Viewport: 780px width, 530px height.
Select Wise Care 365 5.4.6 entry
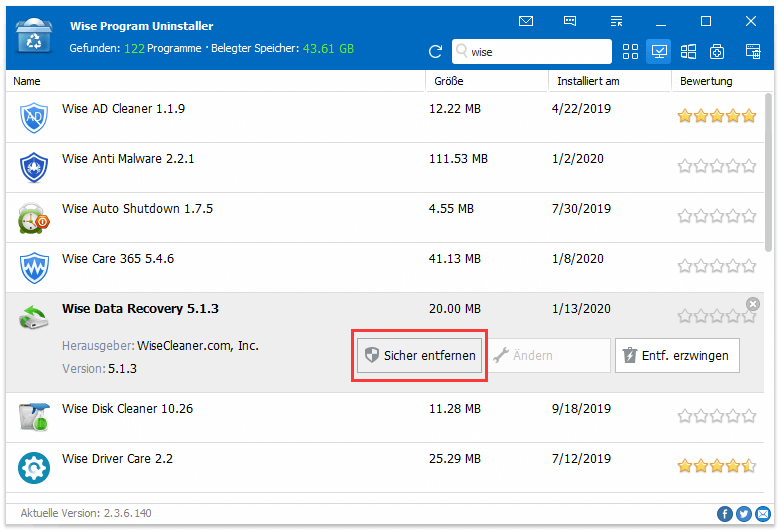tap(385, 268)
